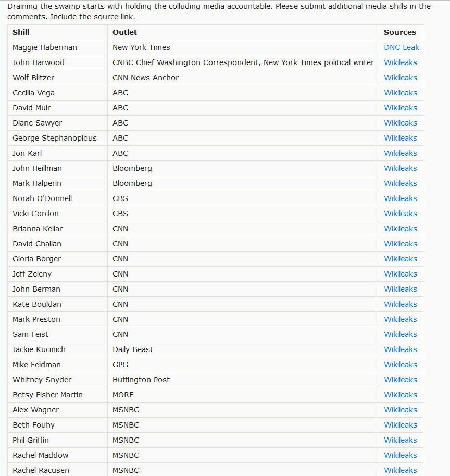The width and height of the screenshot is (450, 476).
Task: Open Wikileaks link in Mike Feldman row
Action: click(x=400, y=365)
